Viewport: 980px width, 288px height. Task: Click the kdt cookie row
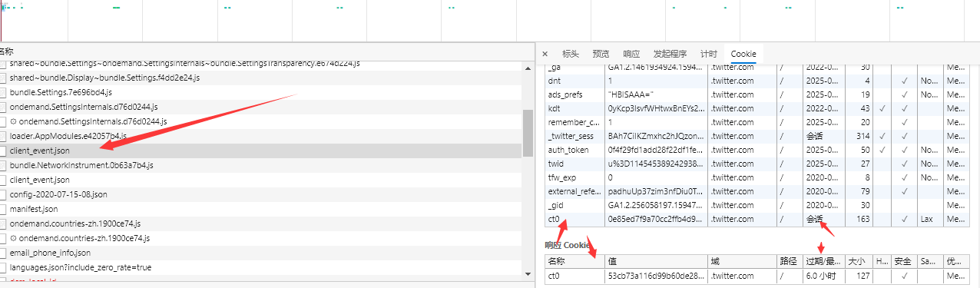tap(757, 108)
